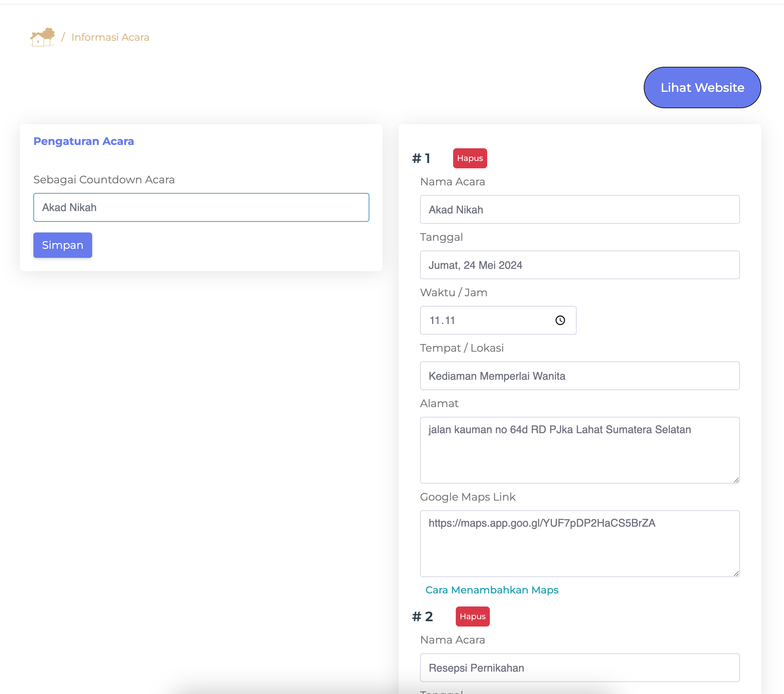Grab the Alamat textarea resize handle
The height and width of the screenshot is (694, 784).
point(736,480)
